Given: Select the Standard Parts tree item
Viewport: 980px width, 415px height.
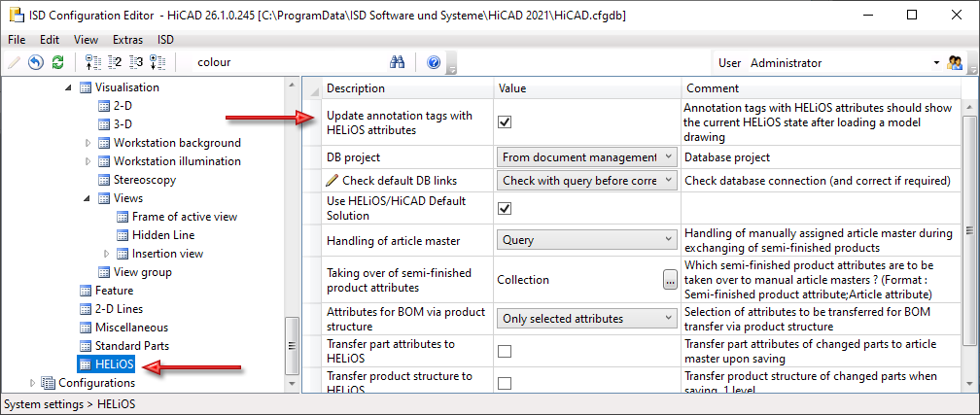Looking at the screenshot, I should click(x=131, y=345).
